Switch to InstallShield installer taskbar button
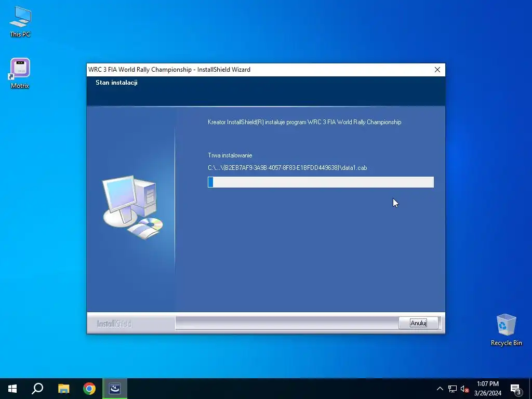Screen dimensions: 532x399 pyautogui.click(x=115, y=389)
